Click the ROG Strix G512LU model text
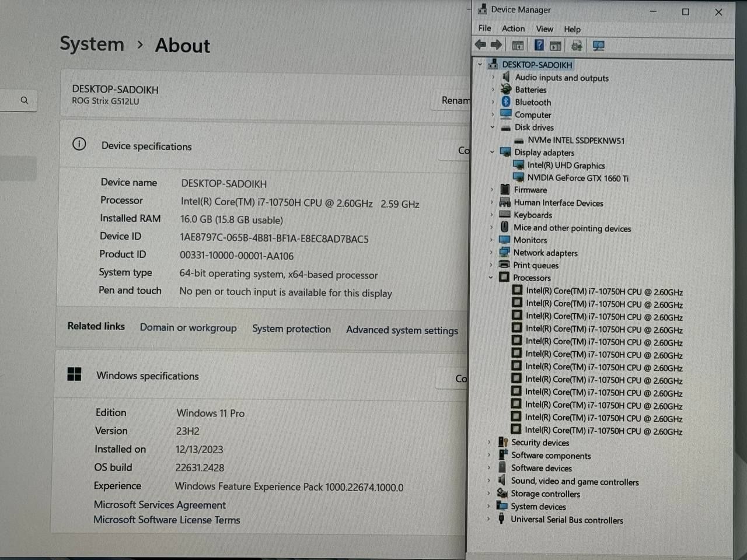The width and height of the screenshot is (747, 560). (106, 101)
